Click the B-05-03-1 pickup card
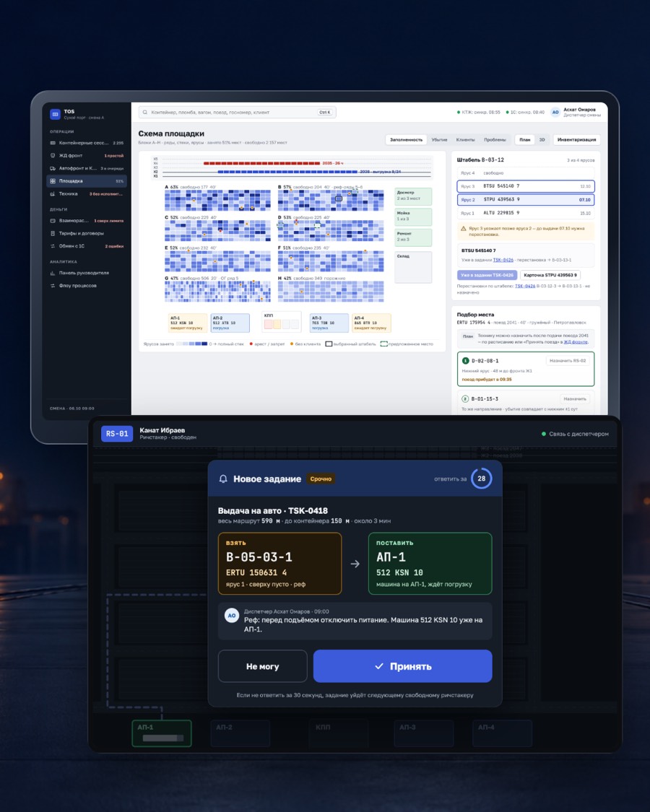 [x=280, y=564]
